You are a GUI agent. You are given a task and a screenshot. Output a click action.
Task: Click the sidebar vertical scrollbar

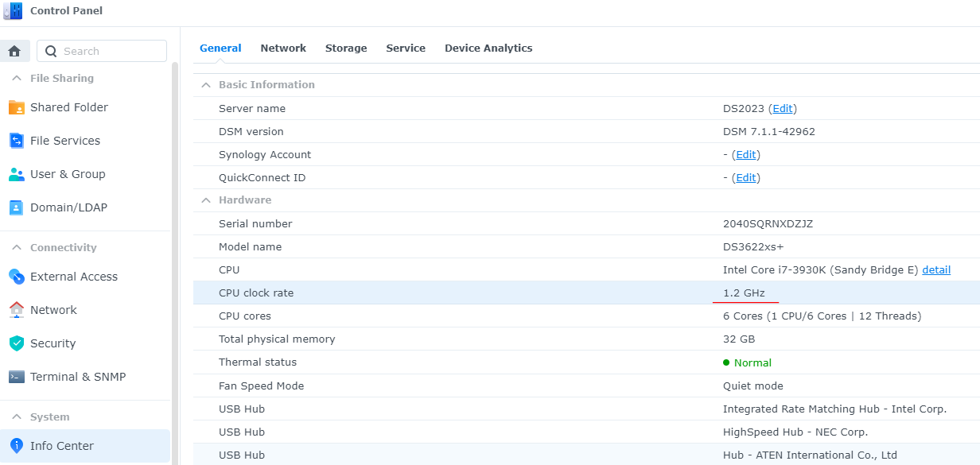point(175,262)
